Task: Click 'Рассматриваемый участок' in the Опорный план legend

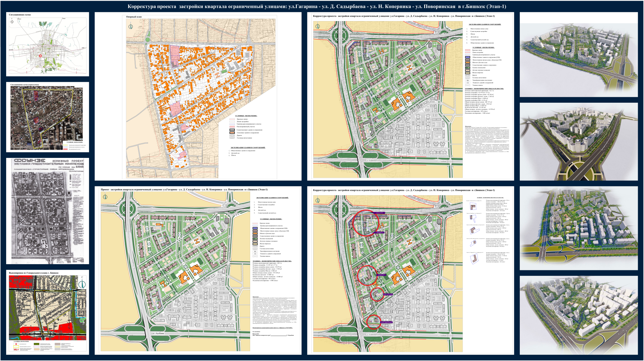Action: tap(246, 127)
